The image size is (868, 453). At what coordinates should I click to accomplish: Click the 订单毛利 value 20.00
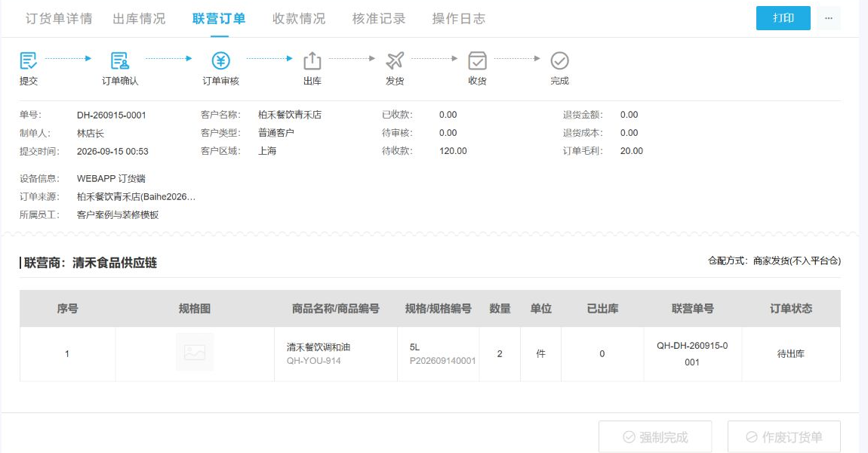[x=632, y=151]
